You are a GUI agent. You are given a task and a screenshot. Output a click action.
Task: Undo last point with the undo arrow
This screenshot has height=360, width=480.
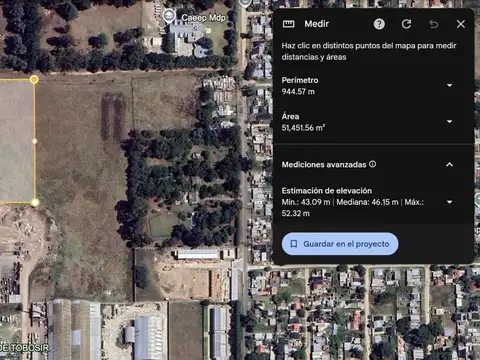[x=433, y=24]
